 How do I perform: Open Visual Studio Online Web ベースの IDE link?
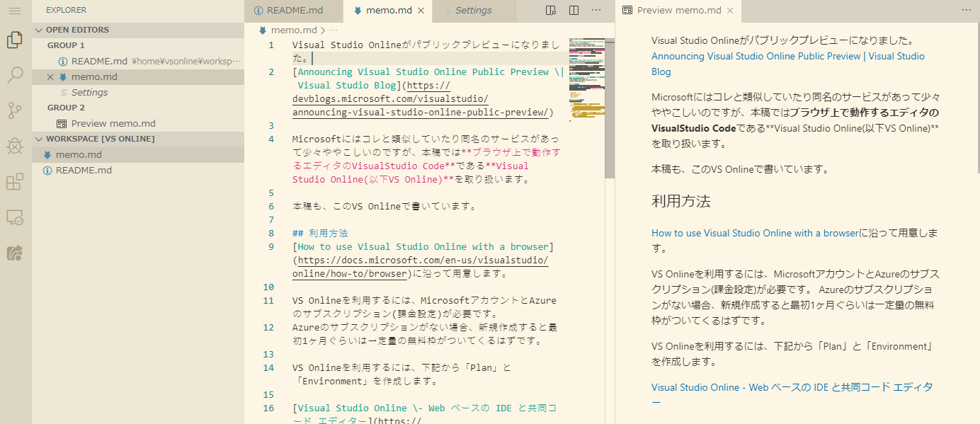pos(792,395)
